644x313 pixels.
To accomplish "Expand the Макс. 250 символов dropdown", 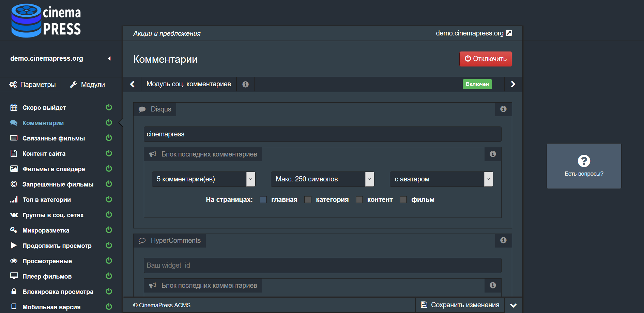I will point(322,179).
